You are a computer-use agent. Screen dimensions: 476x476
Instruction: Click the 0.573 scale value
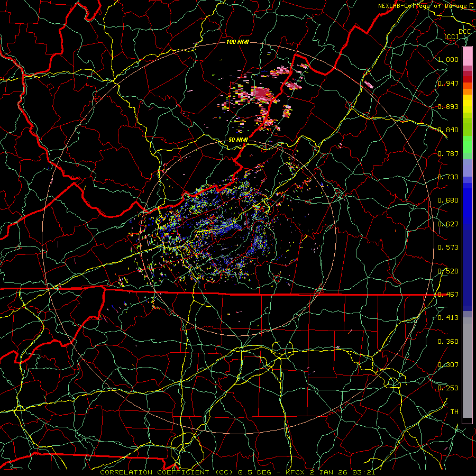[x=448, y=248]
